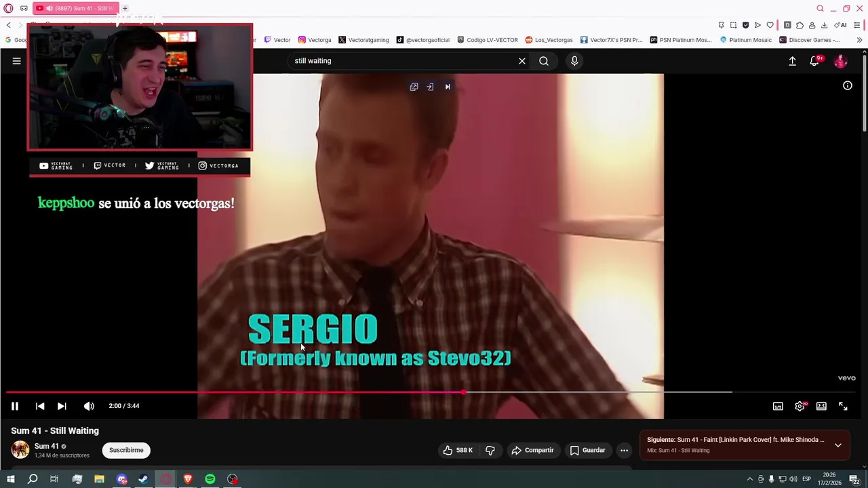Open the Los_Vectorgas Reddit bookmark
This screenshot has height=488, width=868.
point(549,40)
